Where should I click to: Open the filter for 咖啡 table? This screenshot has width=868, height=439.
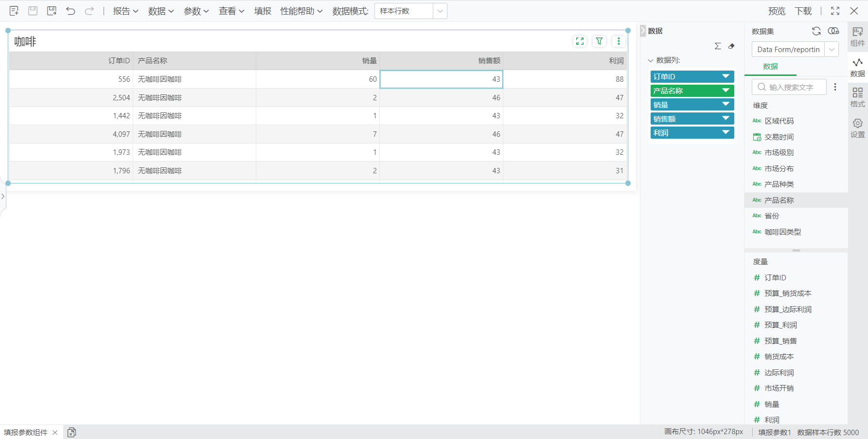coord(599,41)
